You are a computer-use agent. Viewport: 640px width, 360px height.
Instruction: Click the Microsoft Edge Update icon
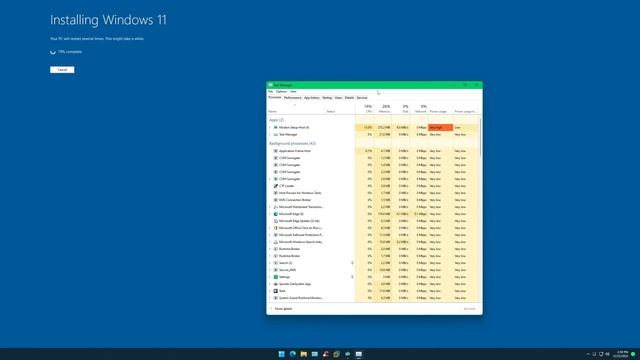pos(276,221)
